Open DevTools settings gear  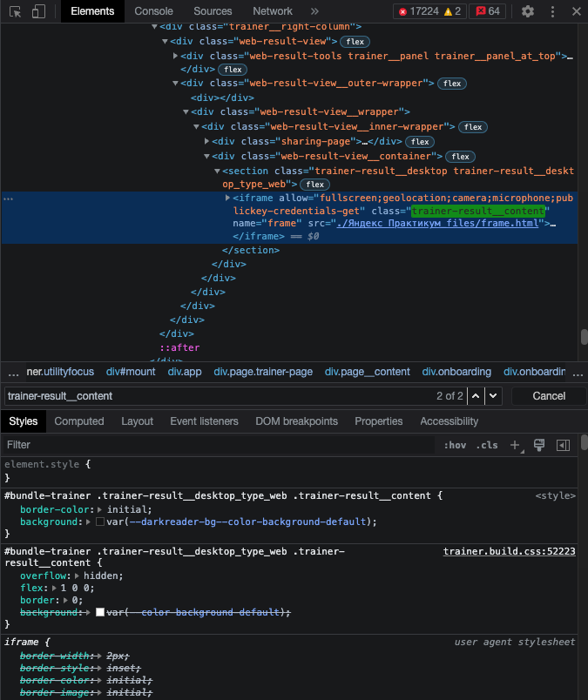point(528,11)
